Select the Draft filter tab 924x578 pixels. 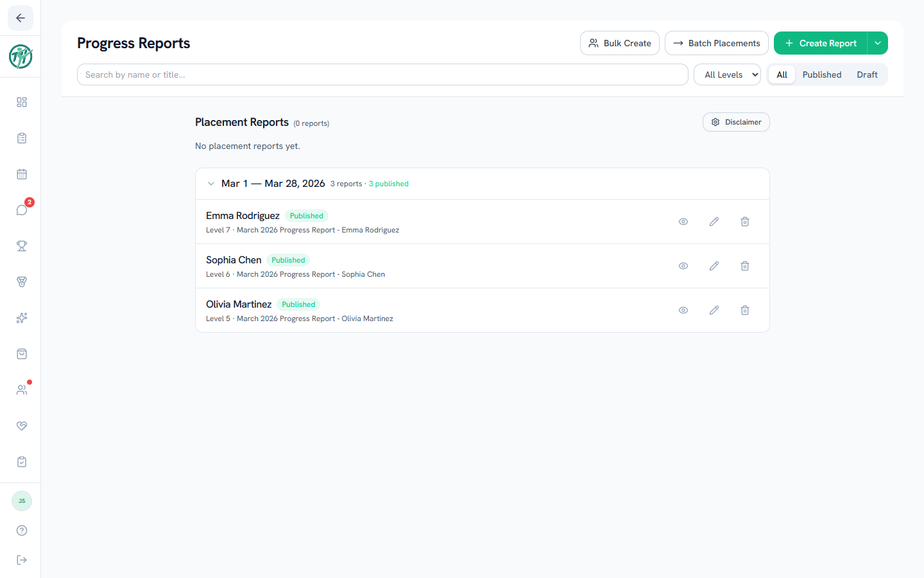coord(867,74)
